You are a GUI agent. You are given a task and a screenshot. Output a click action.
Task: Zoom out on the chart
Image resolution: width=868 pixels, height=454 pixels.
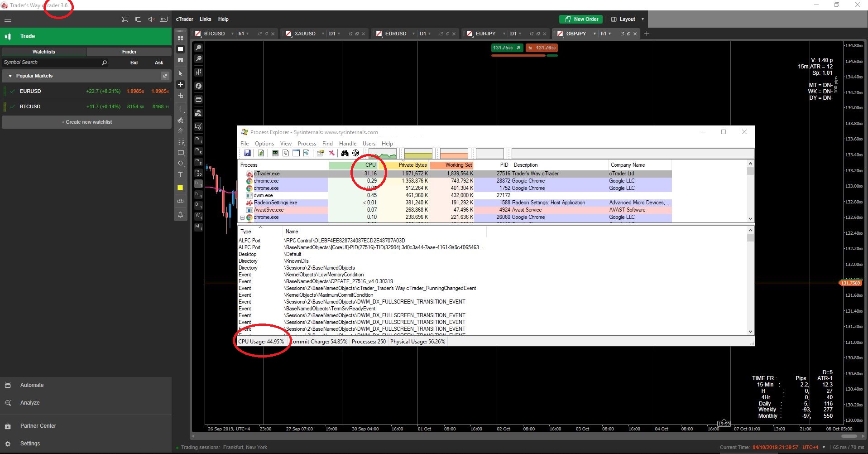click(198, 59)
